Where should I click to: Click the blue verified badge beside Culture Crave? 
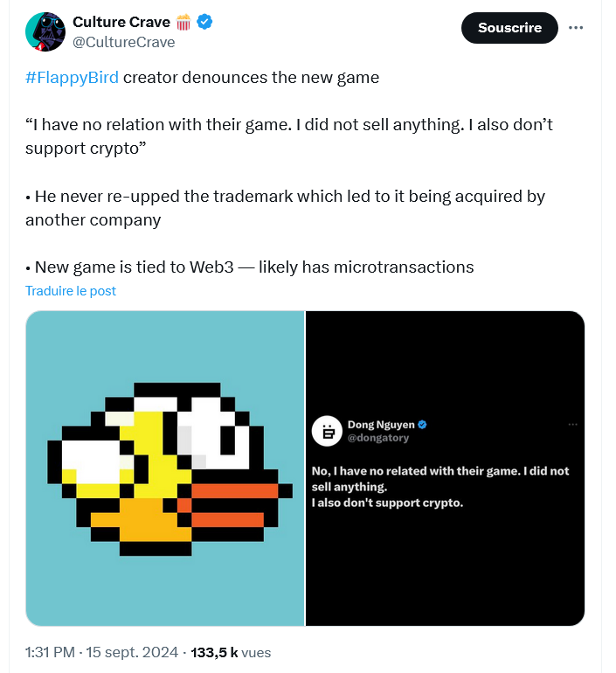pos(204,22)
